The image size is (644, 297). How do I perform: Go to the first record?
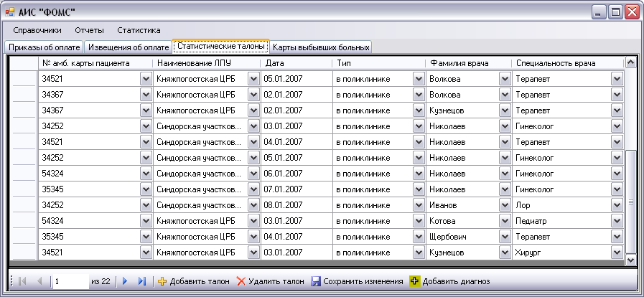pyautogui.click(x=23, y=281)
